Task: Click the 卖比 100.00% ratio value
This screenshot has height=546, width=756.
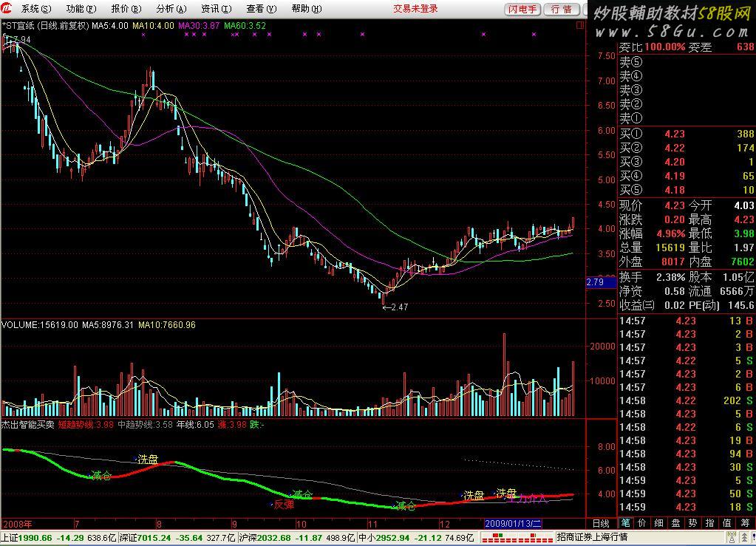Action: point(665,47)
